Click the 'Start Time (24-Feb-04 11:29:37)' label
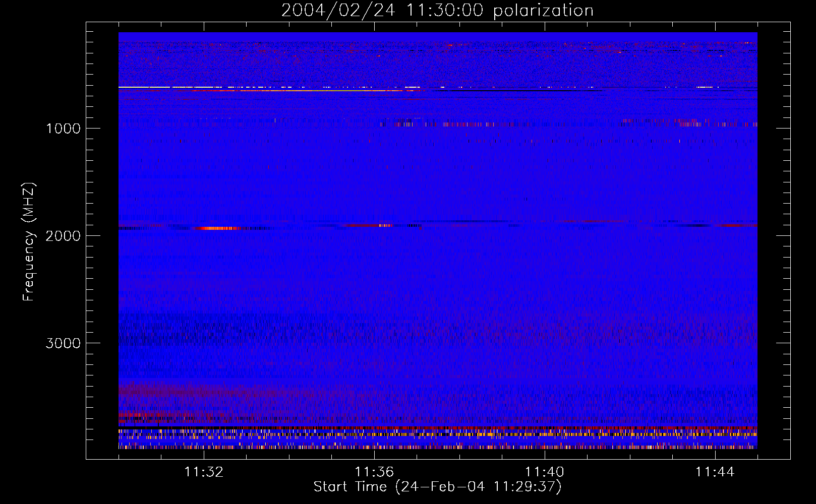The image size is (816, 504). (x=437, y=487)
